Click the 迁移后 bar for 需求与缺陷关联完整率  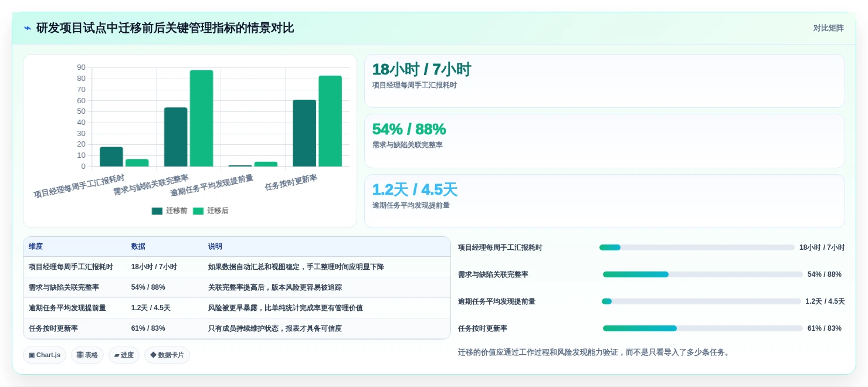coord(201,118)
